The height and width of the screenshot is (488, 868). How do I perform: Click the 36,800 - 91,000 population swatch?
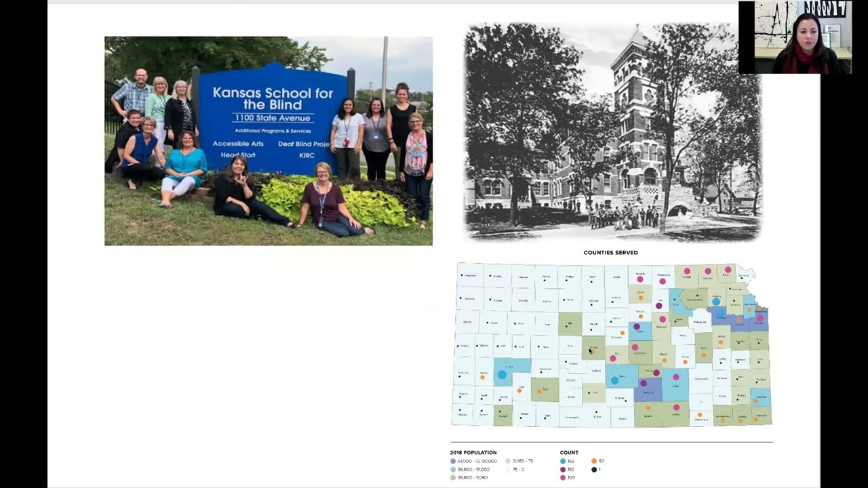pos(453,470)
